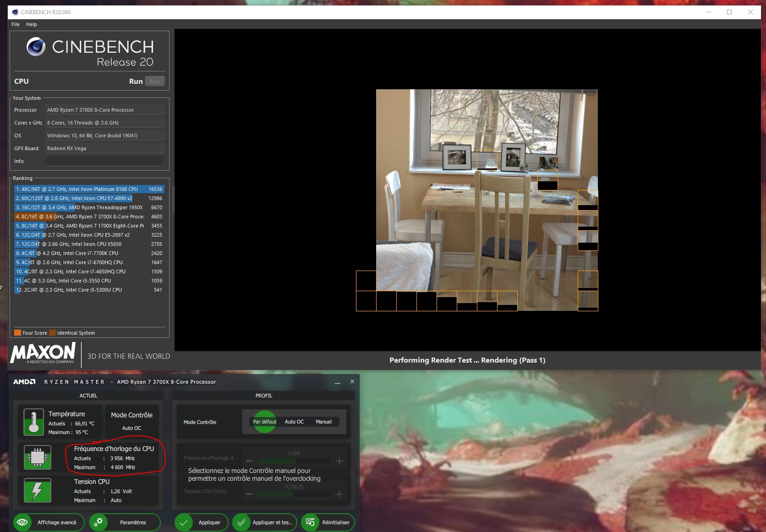The height and width of the screenshot is (532, 766).
Task: Increase CPU voltage with the plus button
Action: pyautogui.click(x=339, y=494)
